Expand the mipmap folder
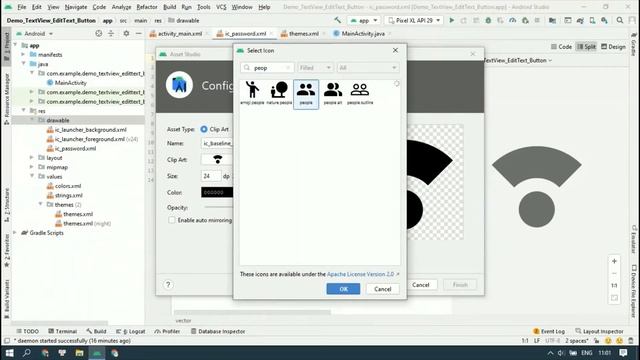 (x=31, y=167)
